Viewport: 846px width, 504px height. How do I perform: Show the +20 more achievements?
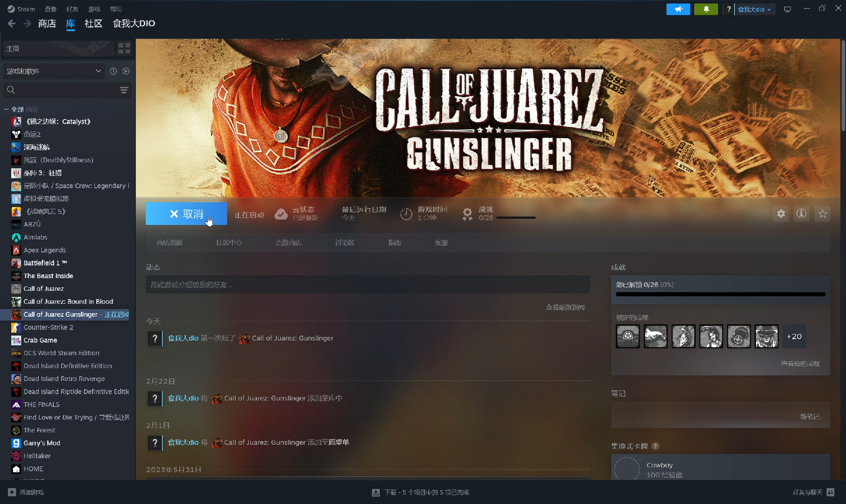point(794,336)
